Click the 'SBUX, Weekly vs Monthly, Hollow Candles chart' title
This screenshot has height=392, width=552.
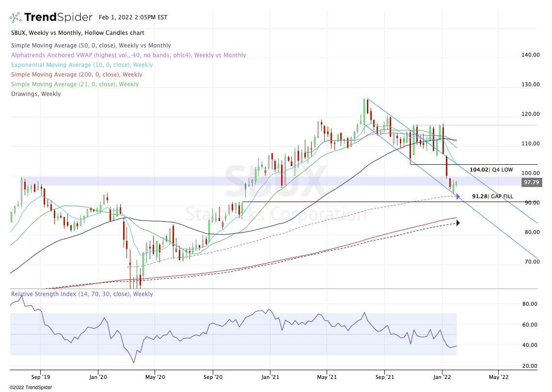pyautogui.click(x=78, y=33)
